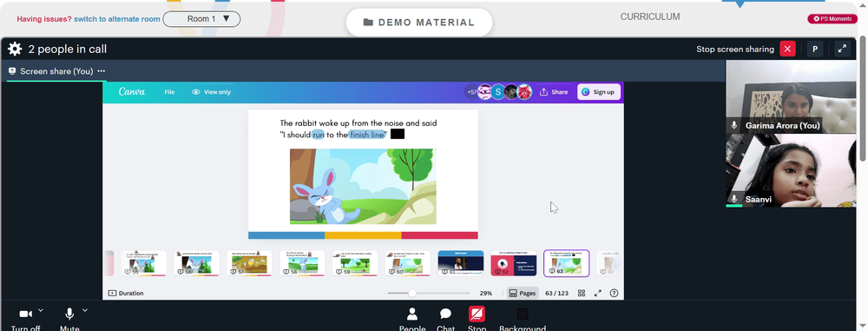Click the red Stop sharing icon

[477, 314]
